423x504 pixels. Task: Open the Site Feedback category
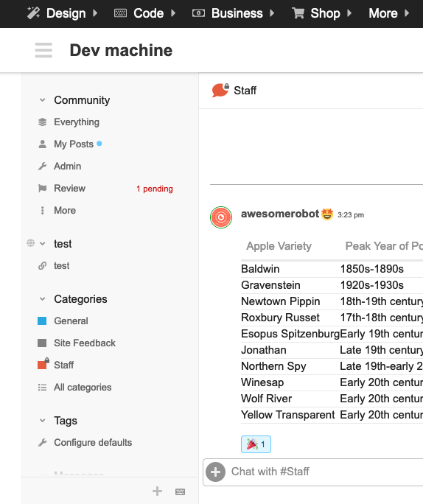tap(85, 343)
